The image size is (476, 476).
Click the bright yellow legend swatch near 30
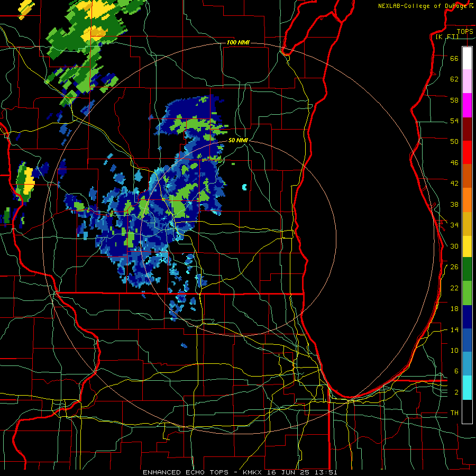(467, 246)
